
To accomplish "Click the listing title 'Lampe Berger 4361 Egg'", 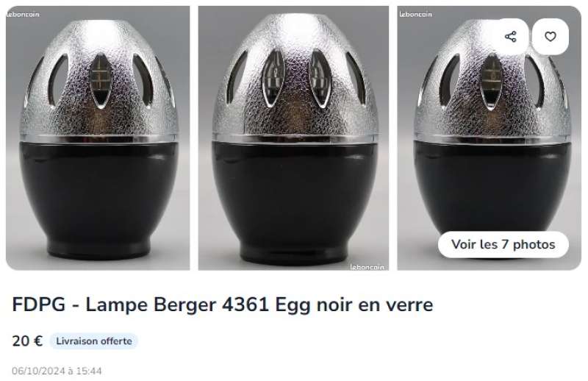I will coord(198,305).
